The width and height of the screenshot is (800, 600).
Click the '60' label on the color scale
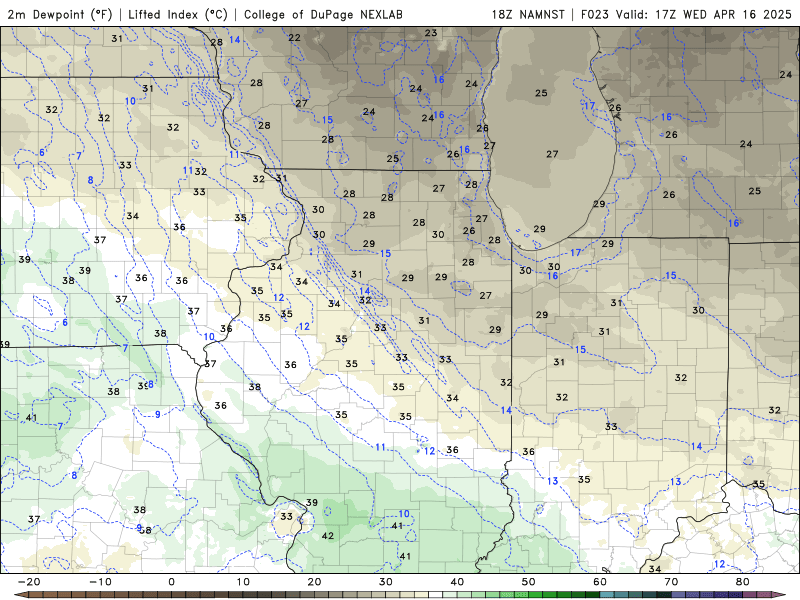[600, 582]
